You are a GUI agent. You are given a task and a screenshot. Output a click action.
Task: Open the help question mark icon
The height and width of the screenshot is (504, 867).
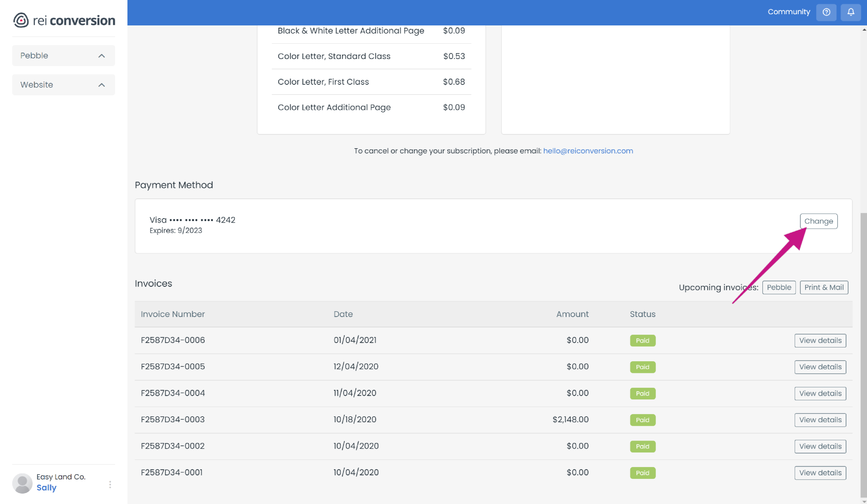[x=826, y=12]
